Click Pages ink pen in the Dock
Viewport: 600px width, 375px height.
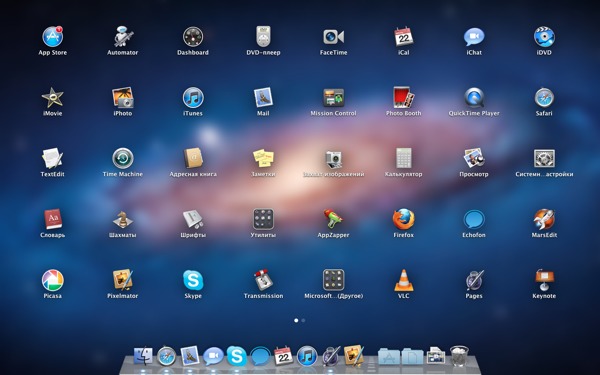pos(331,356)
